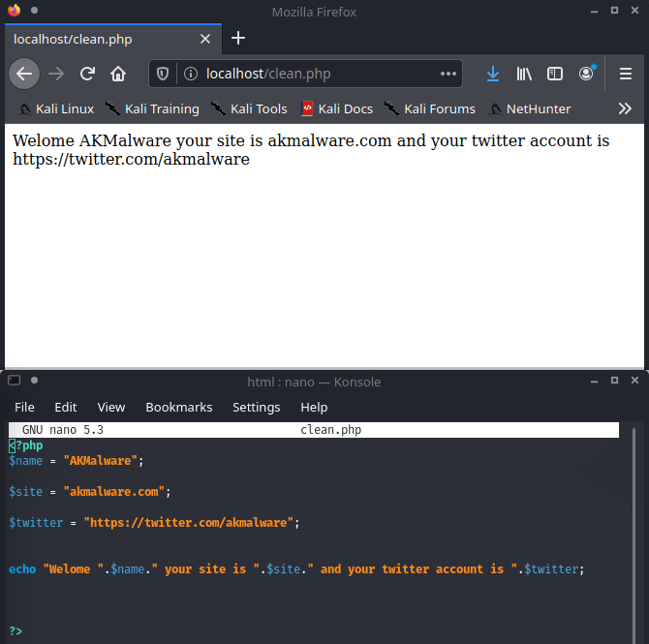649x644 pixels.
Task: Open the Konsole Bookmarks menu
Action: [178, 407]
